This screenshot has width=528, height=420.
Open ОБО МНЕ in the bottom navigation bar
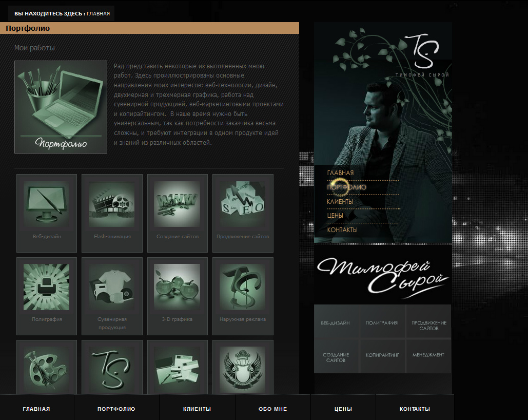pyautogui.click(x=273, y=409)
